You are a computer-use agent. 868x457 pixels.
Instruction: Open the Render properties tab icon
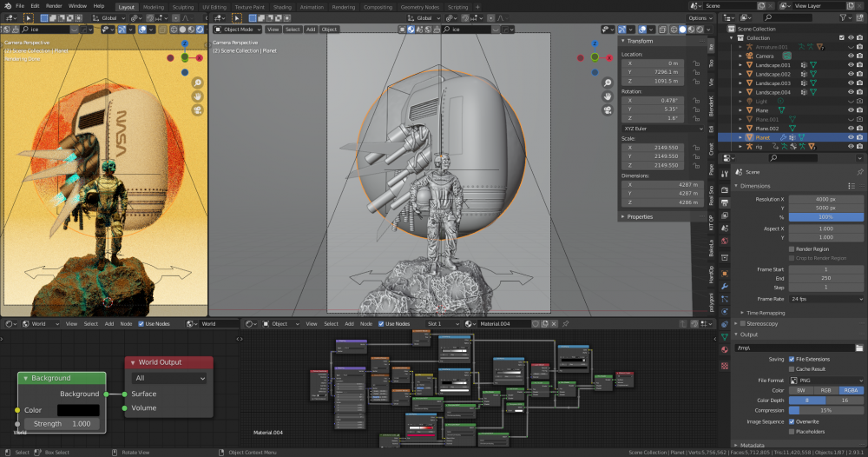[x=725, y=189]
